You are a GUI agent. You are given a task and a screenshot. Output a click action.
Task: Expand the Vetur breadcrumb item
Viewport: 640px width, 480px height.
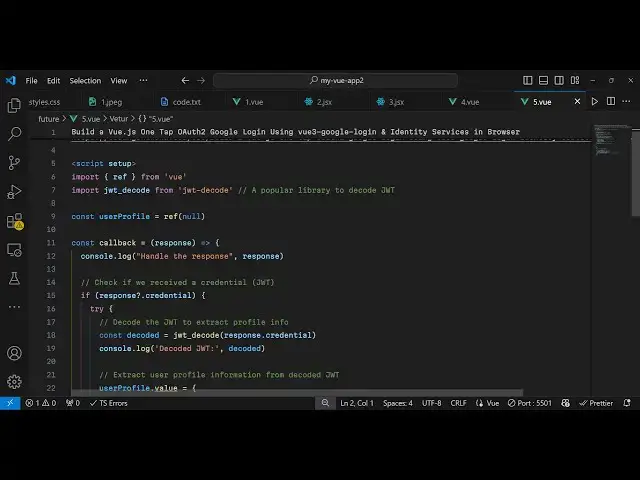118,119
